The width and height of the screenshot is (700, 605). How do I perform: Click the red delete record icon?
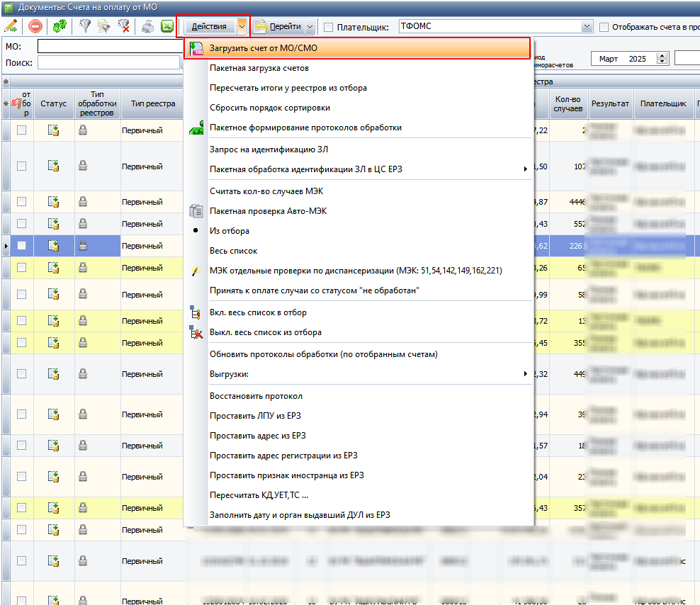point(35,26)
